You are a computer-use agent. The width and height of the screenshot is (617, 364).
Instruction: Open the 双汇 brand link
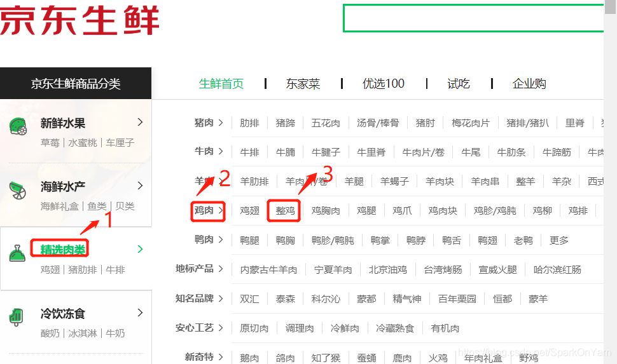(249, 299)
